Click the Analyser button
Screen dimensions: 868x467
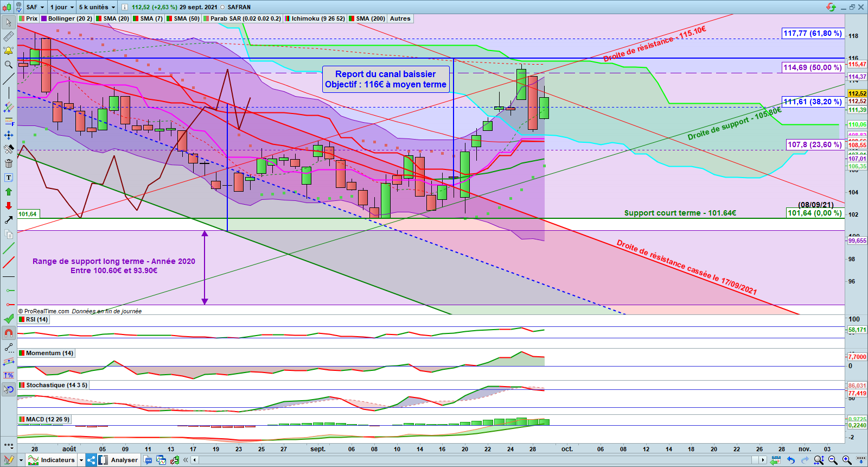pos(119,460)
